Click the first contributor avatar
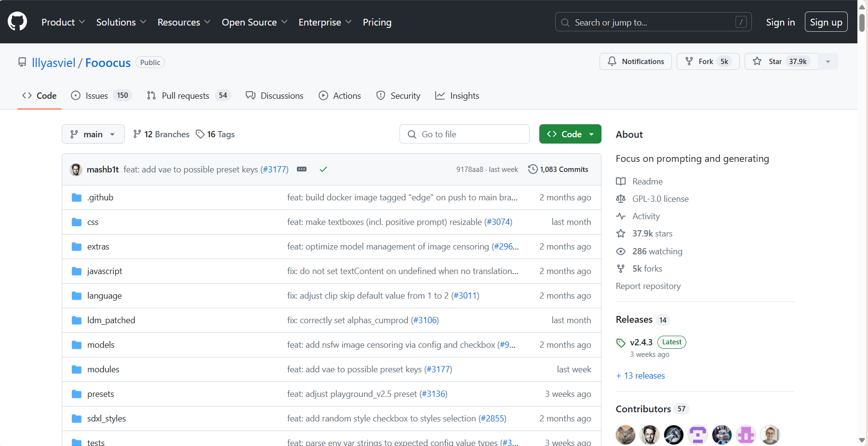The width and height of the screenshot is (868, 446). pos(625,435)
